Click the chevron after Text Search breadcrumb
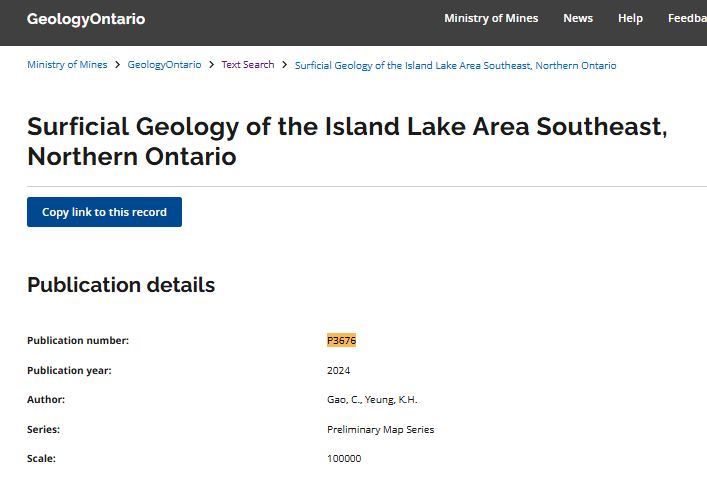This screenshot has width=707, height=478. [285, 65]
